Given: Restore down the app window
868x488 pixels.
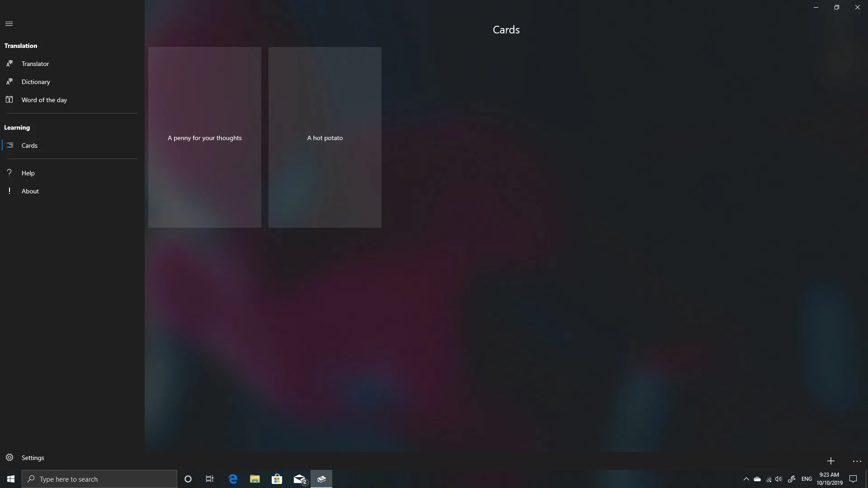Looking at the screenshot, I should 837,7.
